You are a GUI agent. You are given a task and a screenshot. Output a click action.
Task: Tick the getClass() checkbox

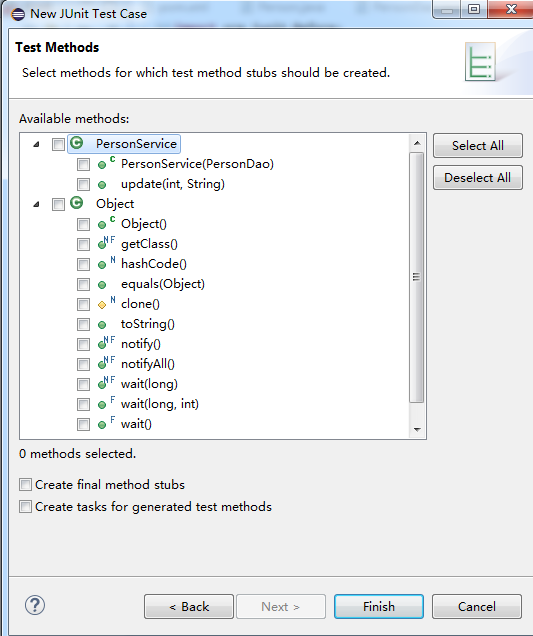pyautogui.click(x=84, y=244)
